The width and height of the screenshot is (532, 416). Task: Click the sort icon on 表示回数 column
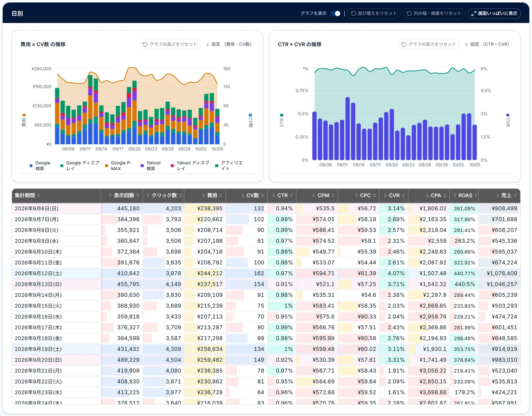coord(138,195)
